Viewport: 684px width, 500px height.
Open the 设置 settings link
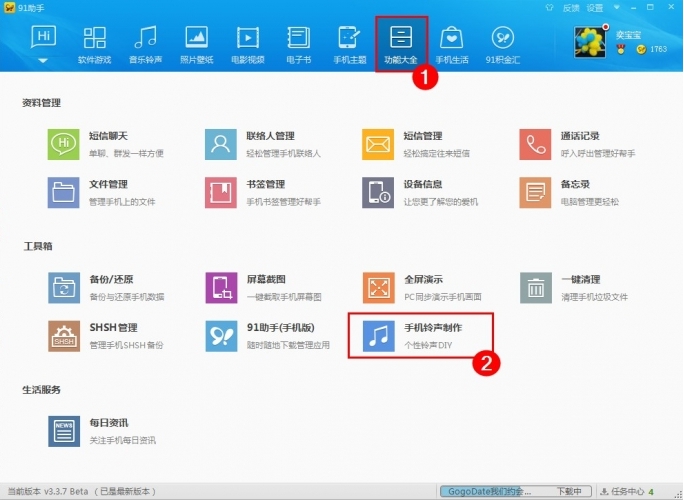pyautogui.click(x=595, y=8)
